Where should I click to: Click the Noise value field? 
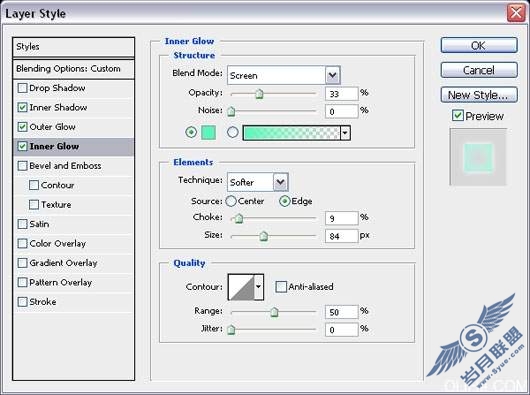pos(341,112)
